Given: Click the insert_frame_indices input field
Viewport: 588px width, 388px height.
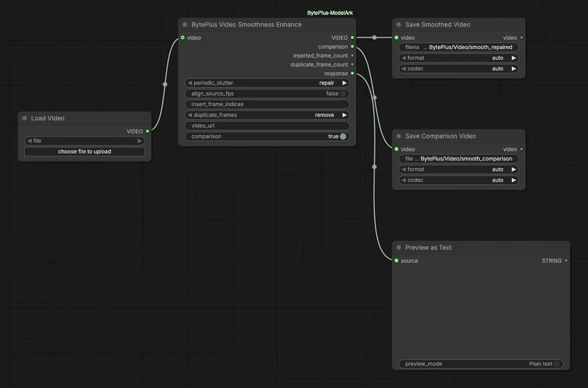Looking at the screenshot, I should click(x=267, y=104).
